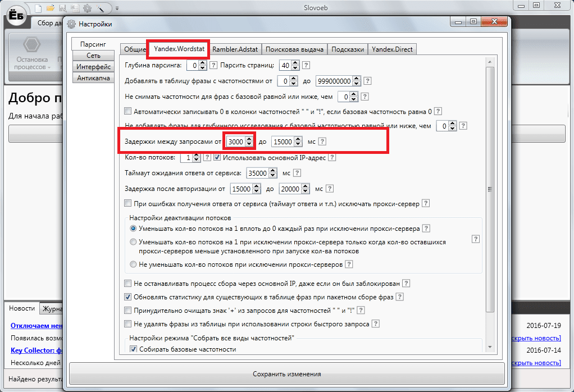This screenshot has height=392, width=574.
Task: Click the save-as icon in the quick access toolbar
Action: (x=75, y=8)
